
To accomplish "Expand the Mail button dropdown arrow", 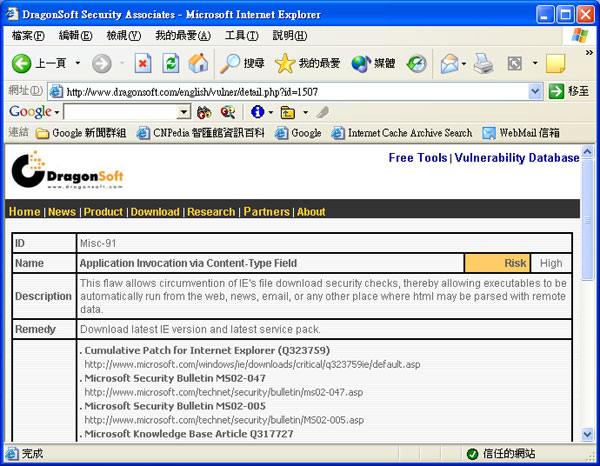I will pos(465,63).
